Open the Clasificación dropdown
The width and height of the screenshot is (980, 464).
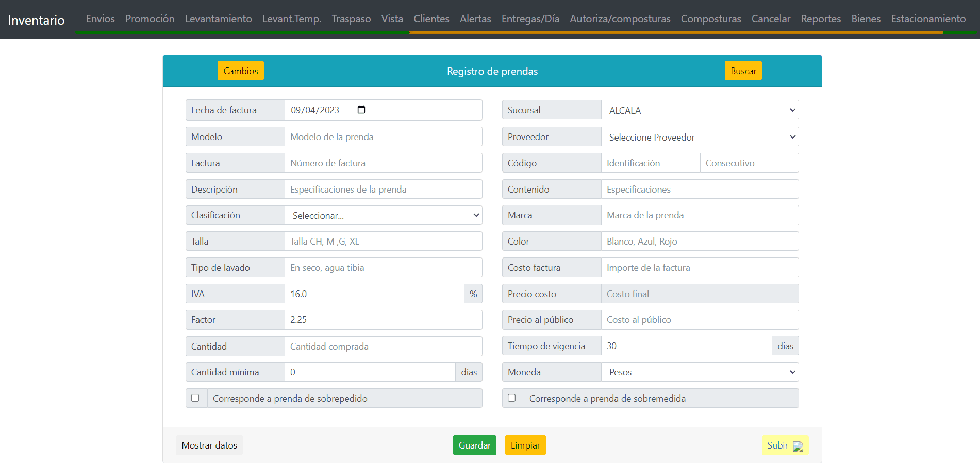click(383, 215)
